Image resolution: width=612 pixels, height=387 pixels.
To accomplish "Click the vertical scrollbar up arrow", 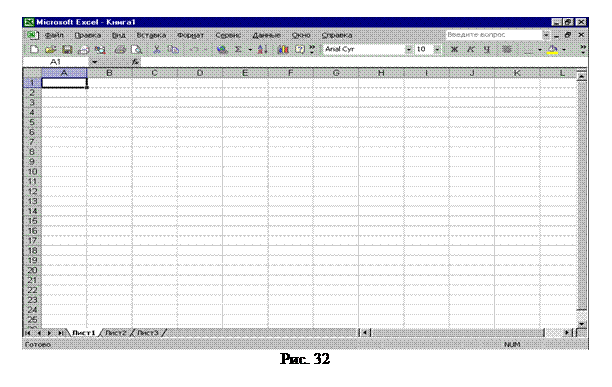I will tap(582, 76).
